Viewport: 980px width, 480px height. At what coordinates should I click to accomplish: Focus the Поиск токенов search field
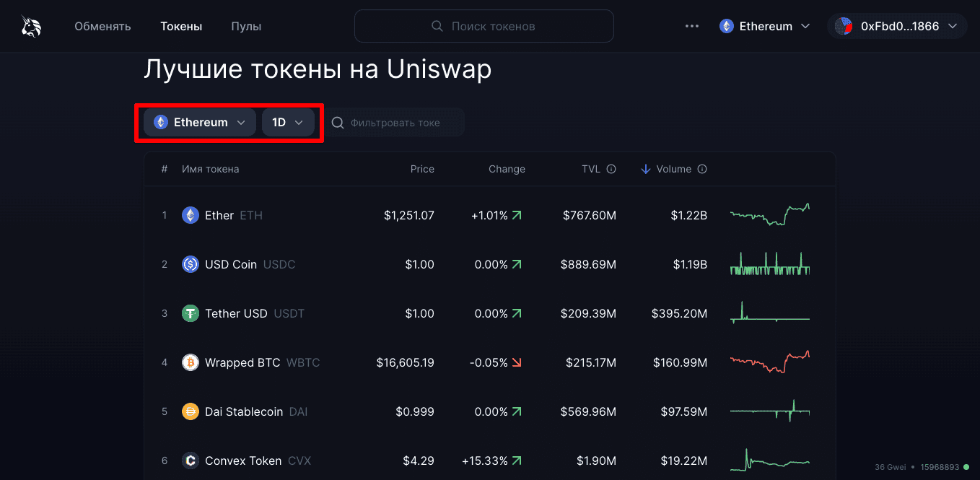click(484, 26)
